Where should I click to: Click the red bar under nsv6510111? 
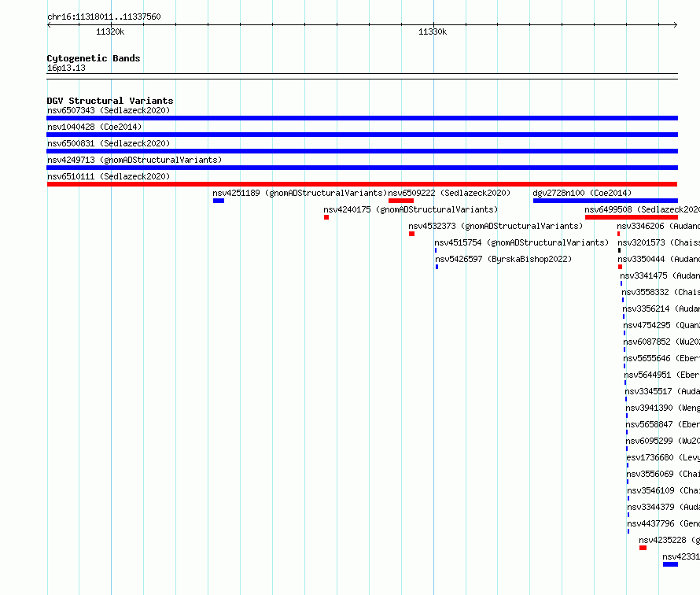[x=362, y=184]
